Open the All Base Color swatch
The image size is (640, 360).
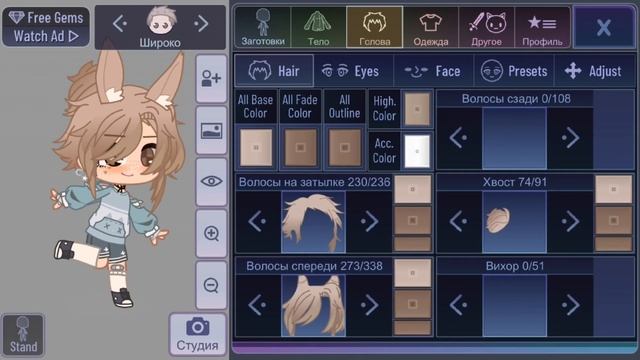click(256, 147)
